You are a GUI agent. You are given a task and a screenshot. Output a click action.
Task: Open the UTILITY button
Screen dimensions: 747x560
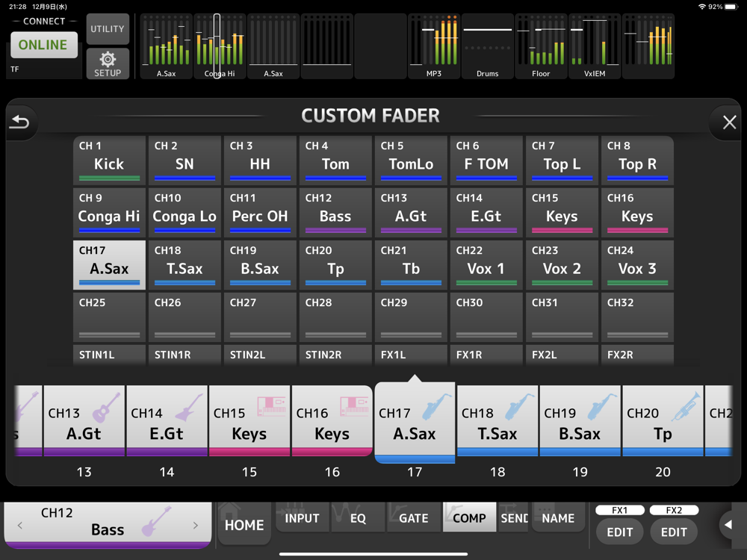click(108, 29)
